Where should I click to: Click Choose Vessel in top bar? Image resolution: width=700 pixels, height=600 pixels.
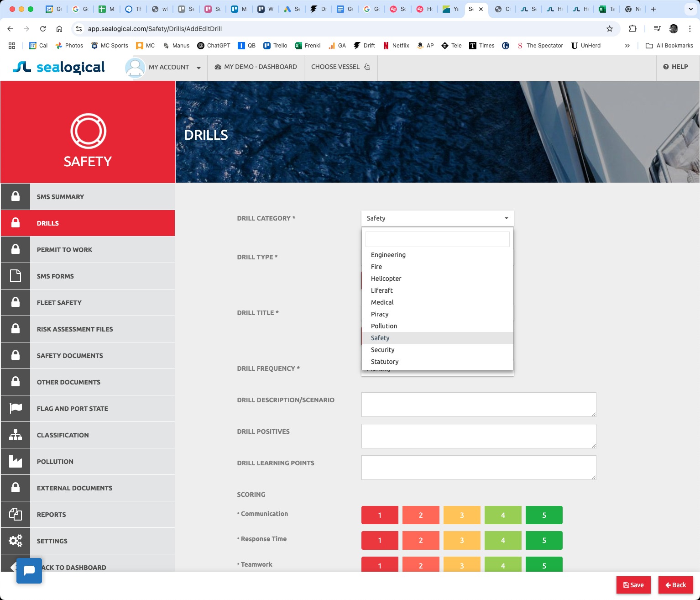tap(340, 67)
